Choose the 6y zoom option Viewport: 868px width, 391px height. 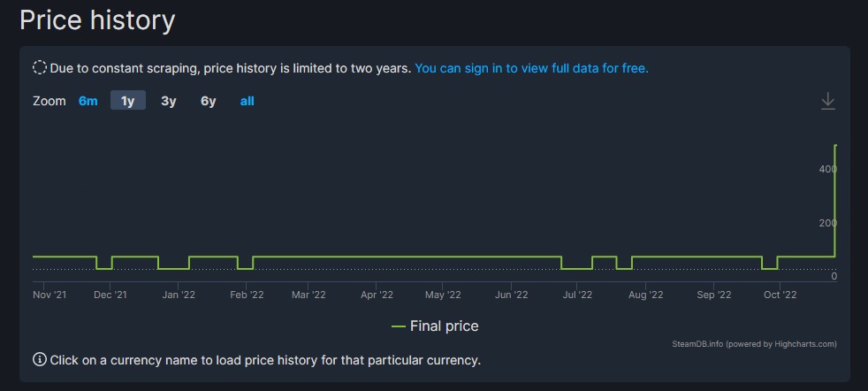coord(208,101)
